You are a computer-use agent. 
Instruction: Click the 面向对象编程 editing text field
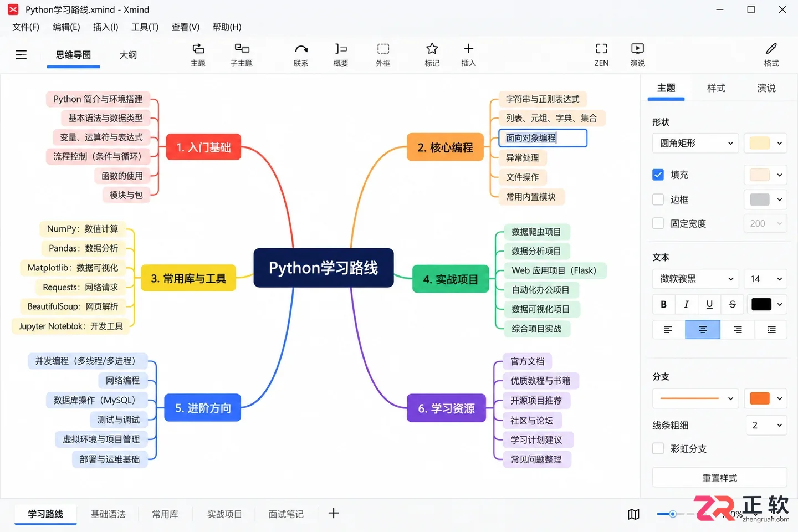543,138
